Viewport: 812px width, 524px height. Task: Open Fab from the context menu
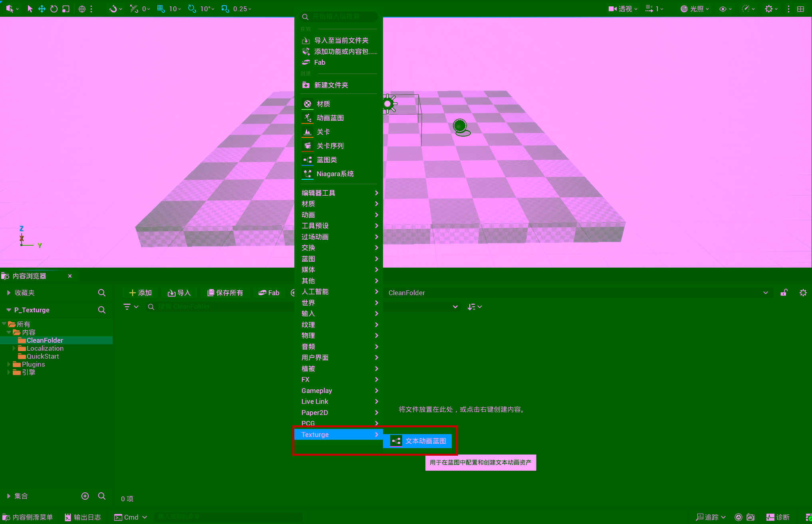339,62
